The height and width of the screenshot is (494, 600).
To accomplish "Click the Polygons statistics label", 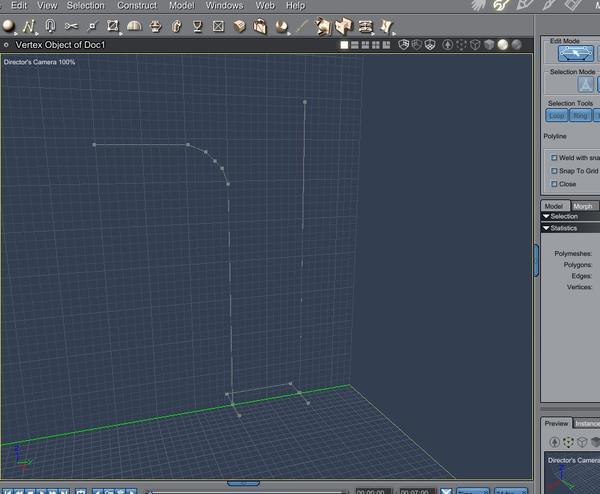I will [x=577, y=265].
